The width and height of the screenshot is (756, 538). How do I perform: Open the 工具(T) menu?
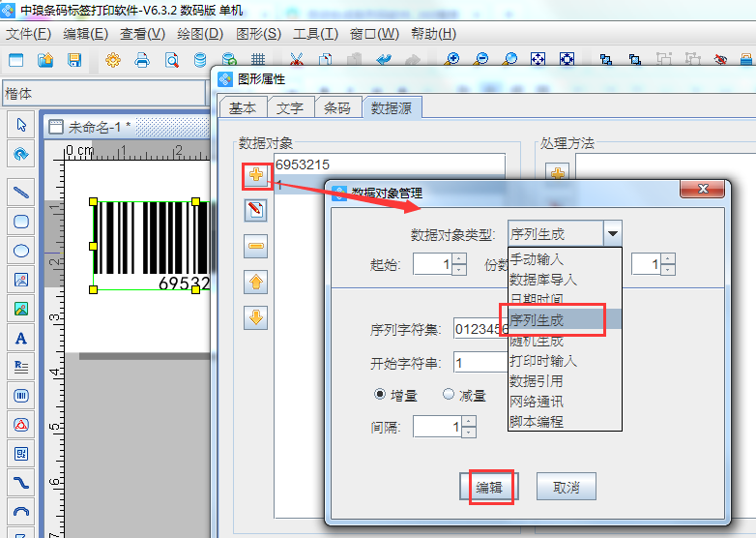pyautogui.click(x=315, y=34)
